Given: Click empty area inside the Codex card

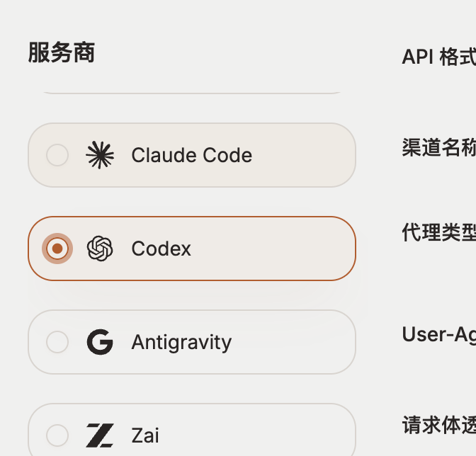Looking at the screenshot, I should click(x=273, y=249).
